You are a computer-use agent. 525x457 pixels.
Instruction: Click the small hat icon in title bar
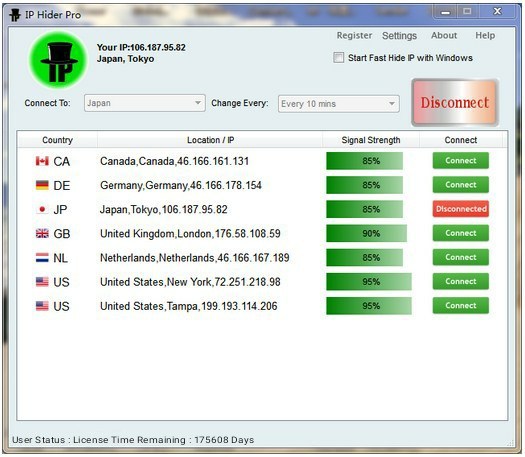[x=15, y=15]
